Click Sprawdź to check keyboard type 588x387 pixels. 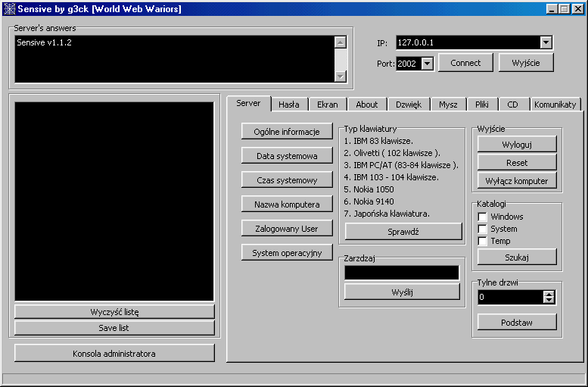tap(403, 232)
